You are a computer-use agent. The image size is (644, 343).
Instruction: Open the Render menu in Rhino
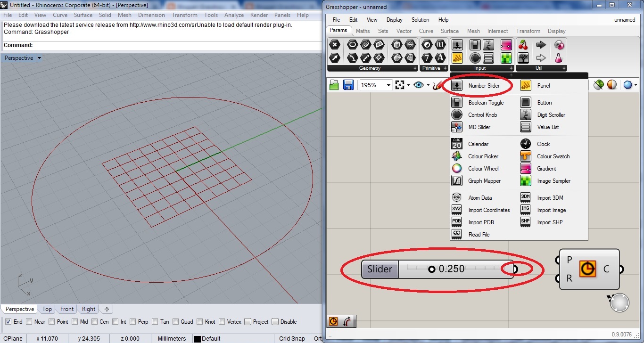pos(259,15)
